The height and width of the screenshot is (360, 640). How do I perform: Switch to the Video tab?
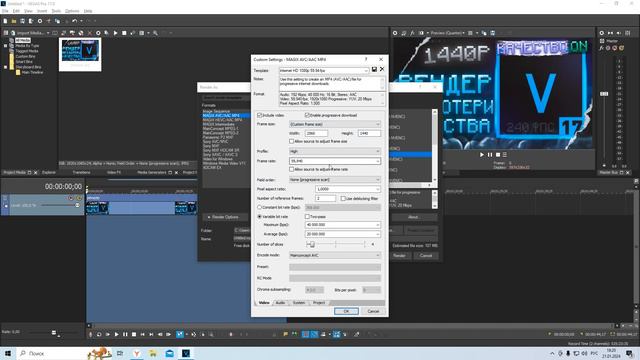264,303
